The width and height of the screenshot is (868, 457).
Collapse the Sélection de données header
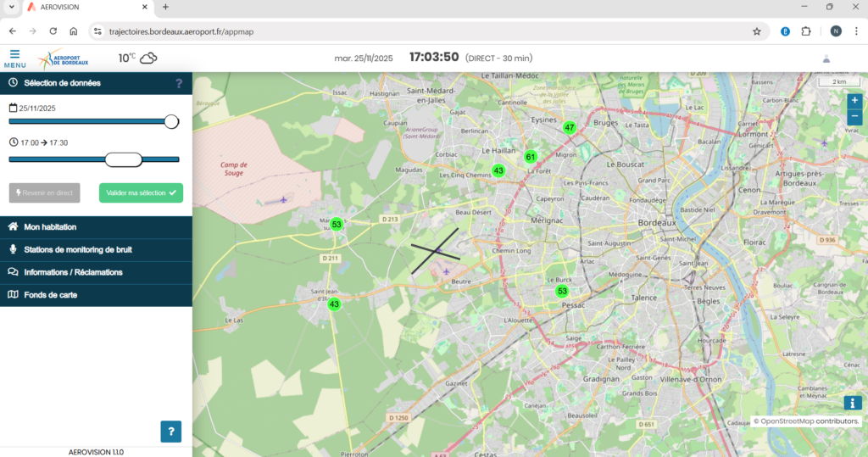point(62,83)
